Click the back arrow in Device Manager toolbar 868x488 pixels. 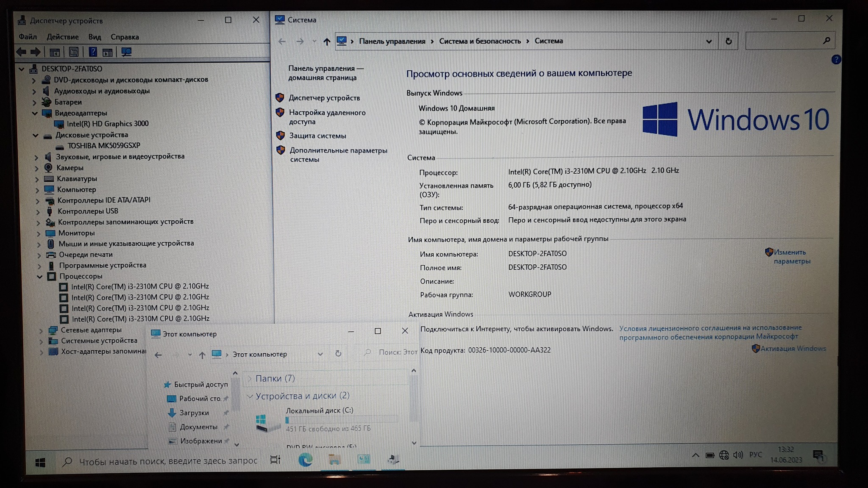[x=21, y=52]
